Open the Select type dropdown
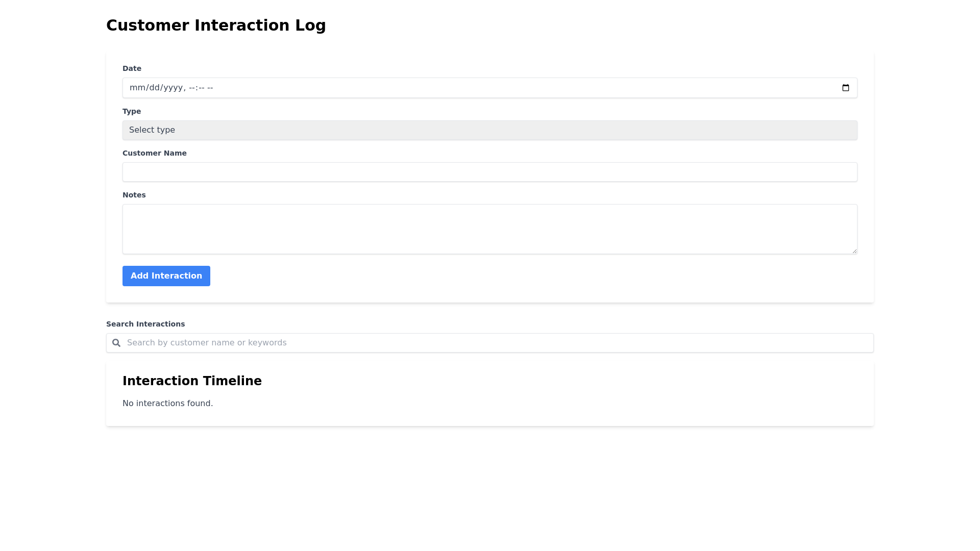Screen dimensions: 980x551 pos(489,130)
